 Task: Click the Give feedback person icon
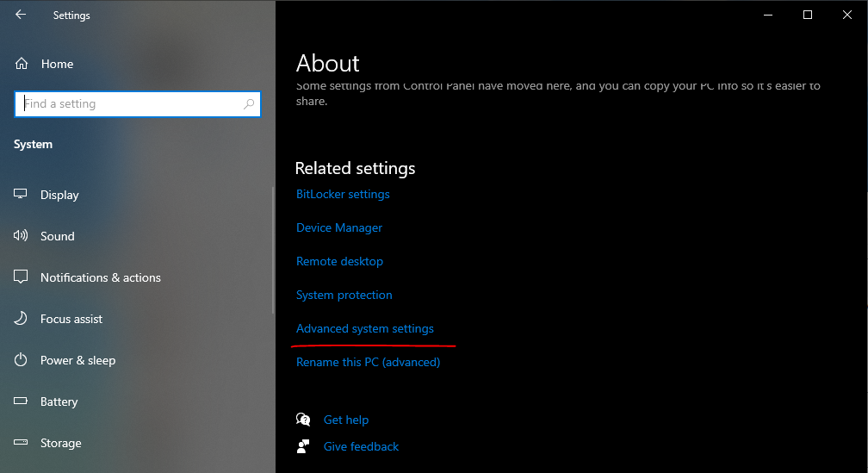303,446
